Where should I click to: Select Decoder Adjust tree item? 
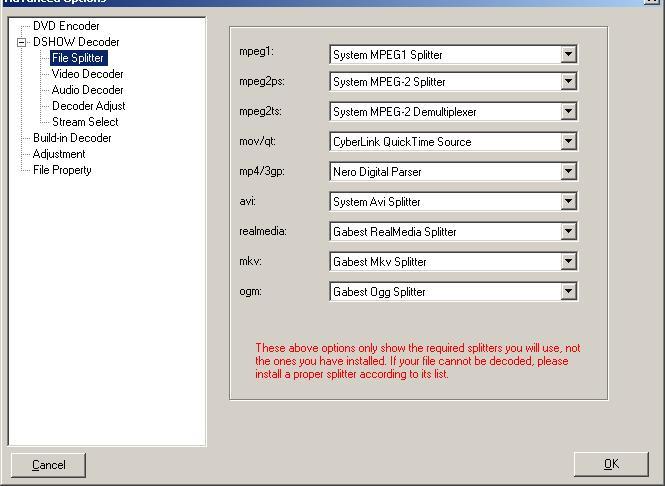click(x=89, y=106)
